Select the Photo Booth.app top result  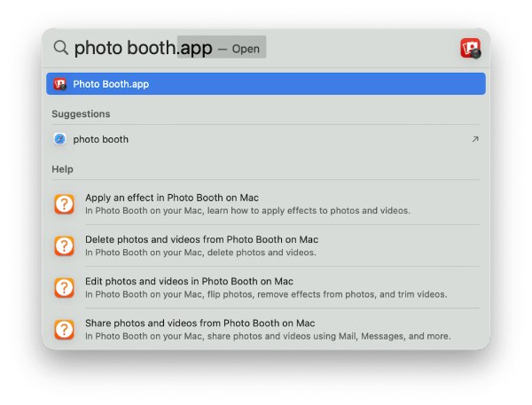(266, 84)
